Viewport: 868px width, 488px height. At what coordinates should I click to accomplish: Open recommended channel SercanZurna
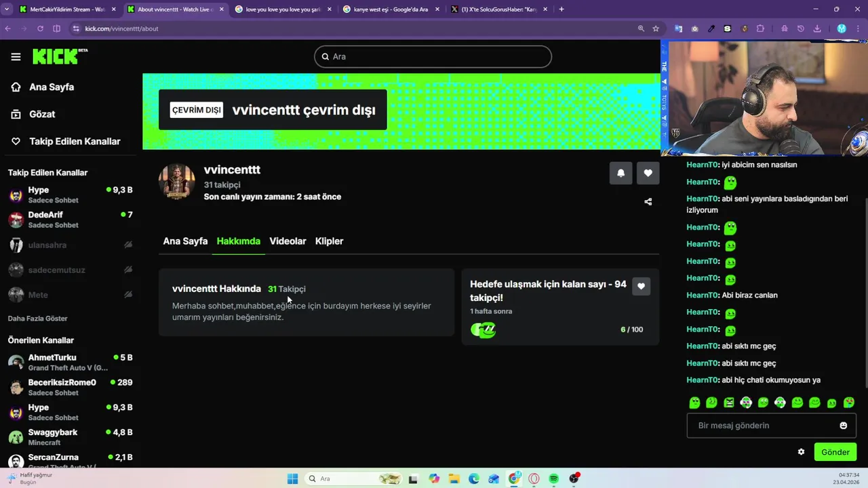point(71,461)
